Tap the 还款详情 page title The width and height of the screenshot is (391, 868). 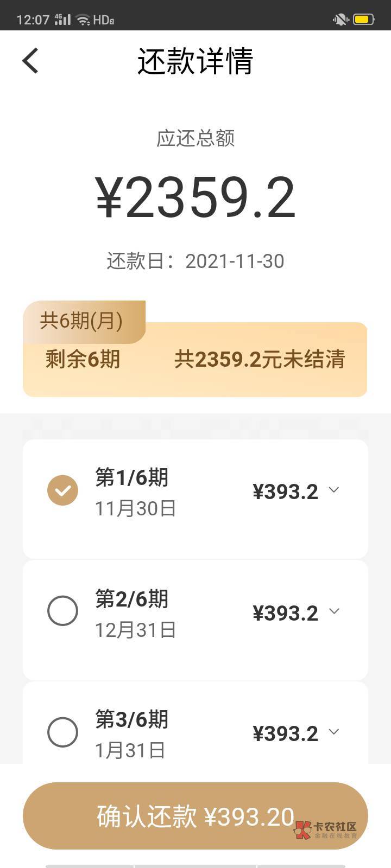pyautogui.click(x=195, y=61)
